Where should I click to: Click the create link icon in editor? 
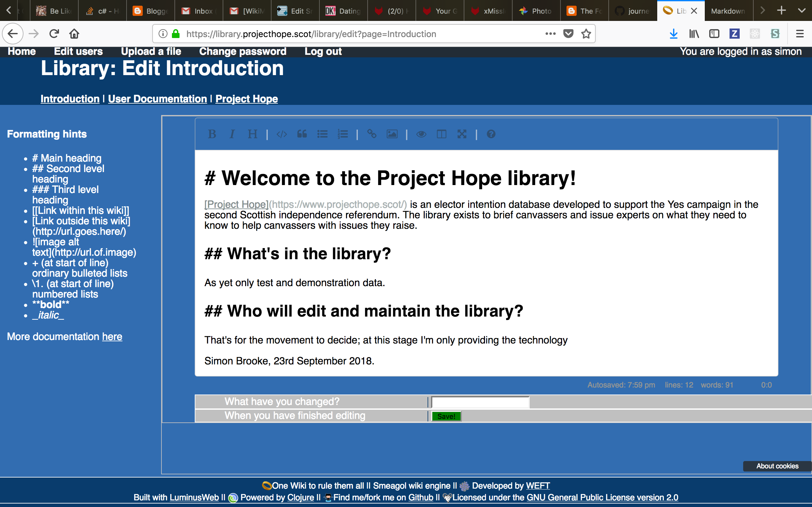click(x=372, y=134)
